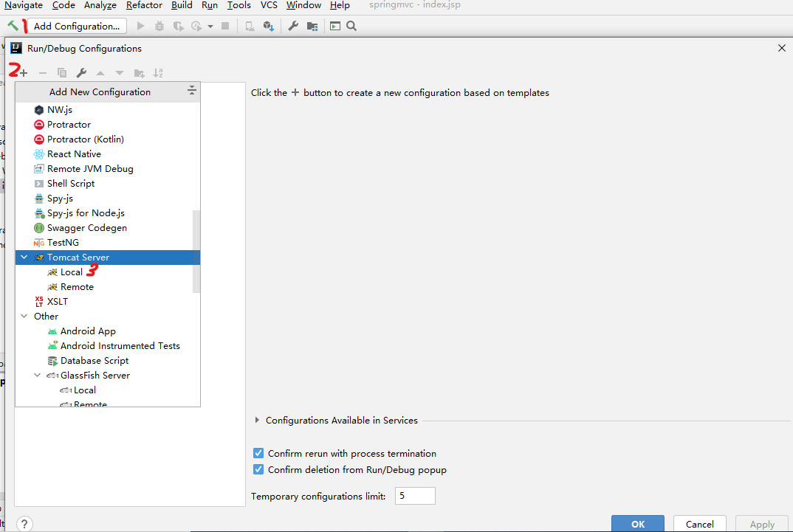
Task: Click the configuration list scrollbar
Action: tap(196, 251)
